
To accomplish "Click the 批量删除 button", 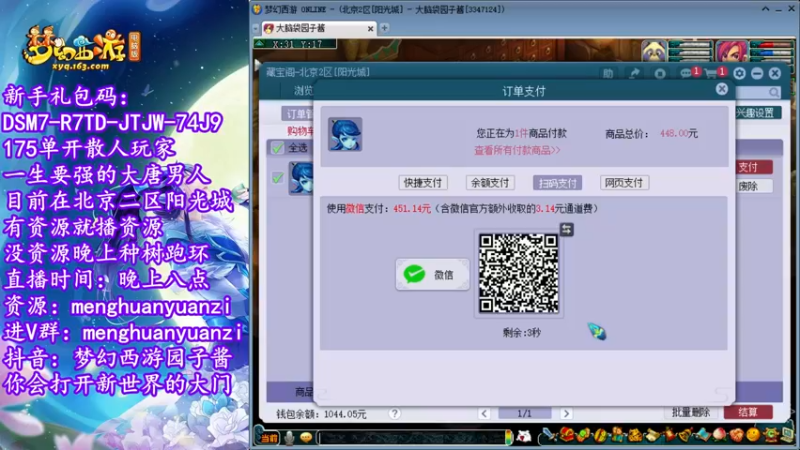I will point(691,412).
